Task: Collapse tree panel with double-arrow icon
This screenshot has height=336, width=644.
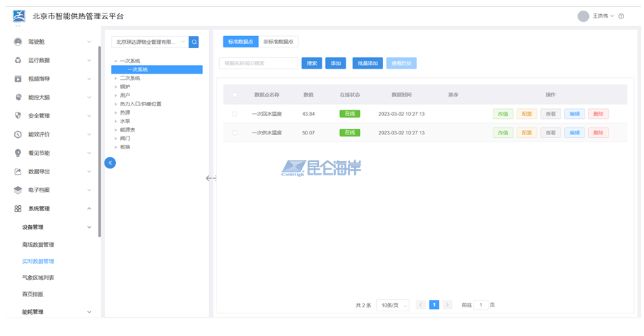Action: click(x=110, y=163)
